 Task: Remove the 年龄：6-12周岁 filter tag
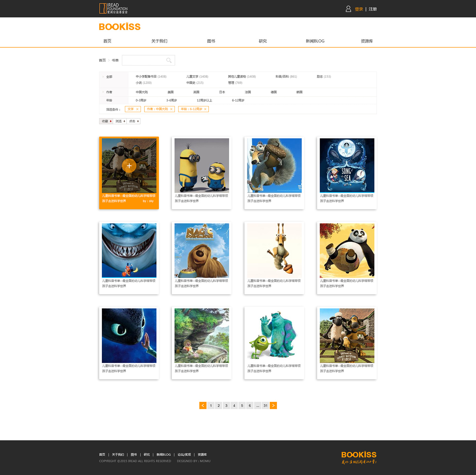tap(205, 109)
